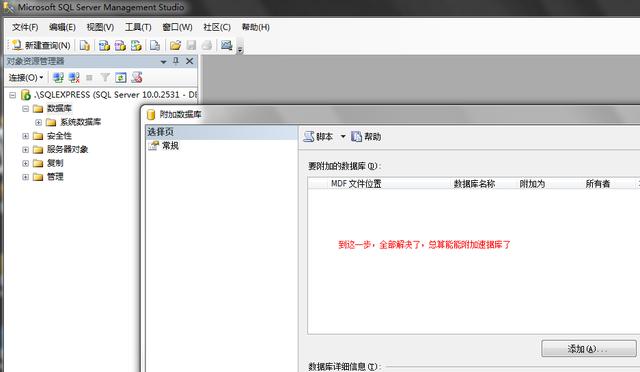This screenshot has height=372, width=640.
Task: Click the SQL Server Compact Query icon
Action: pyautogui.click(x=155, y=45)
